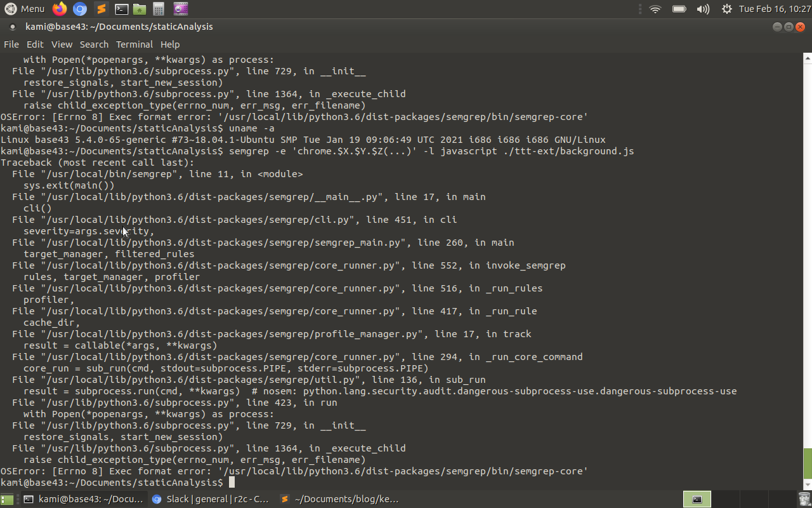Click the scrollbar down arrow
The image size is (812, 508).
pyautogui.click(x=808, y=485)
